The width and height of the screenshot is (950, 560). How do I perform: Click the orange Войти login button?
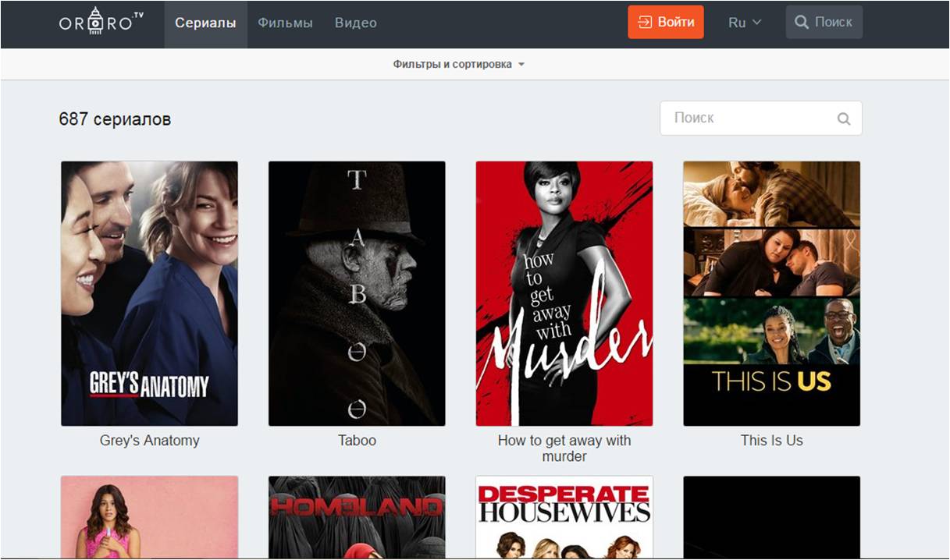(666, 22)
